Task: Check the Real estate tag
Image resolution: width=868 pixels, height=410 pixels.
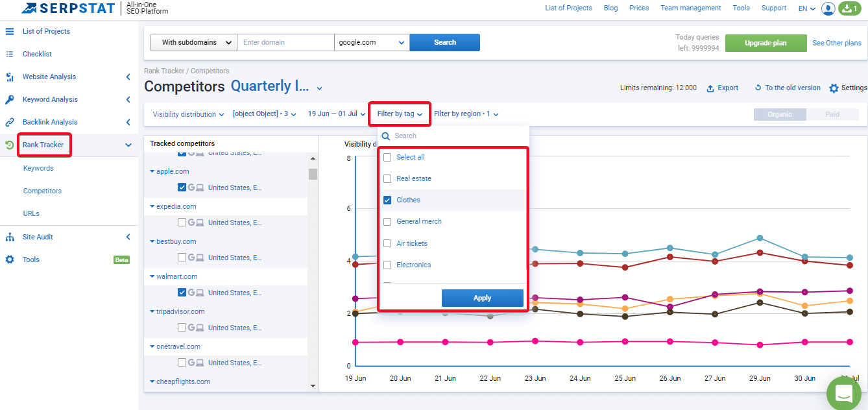Action: pyautogui.click(x=387, y=178)
